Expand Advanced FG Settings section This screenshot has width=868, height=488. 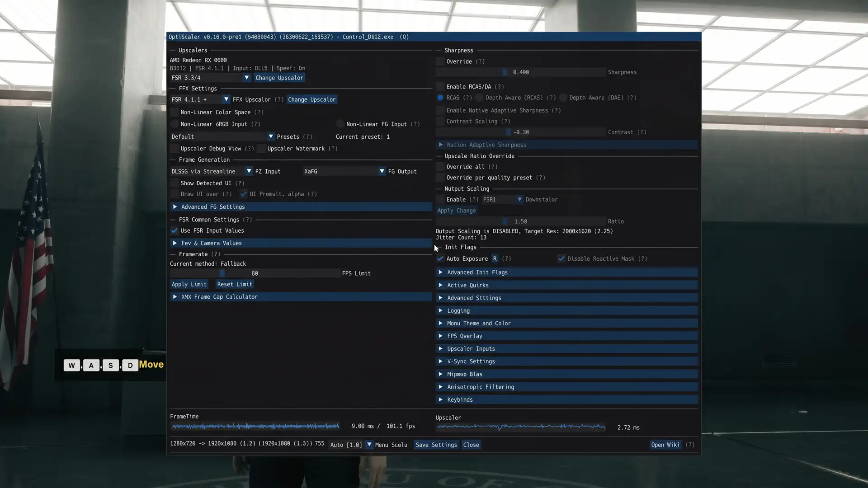[x=301, y=207]
